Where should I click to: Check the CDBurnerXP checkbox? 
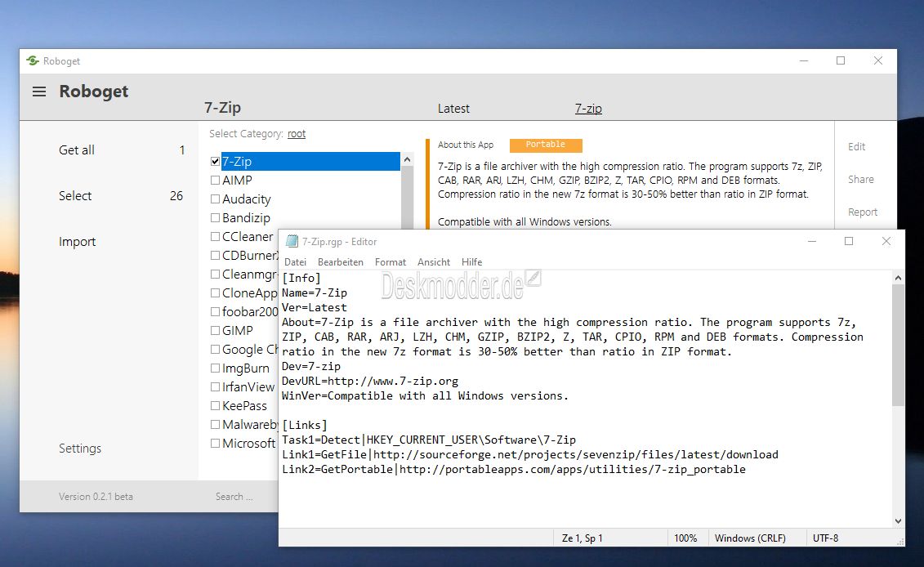click(215, 256)
